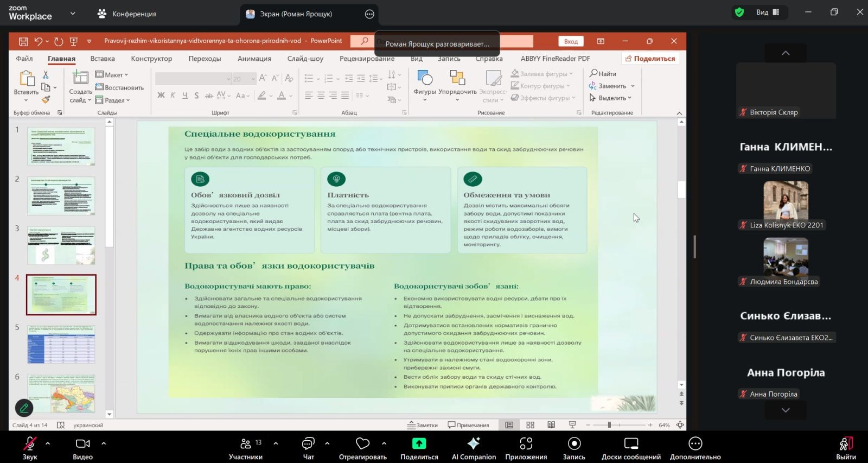Open the Приложения apps panel
Viewport: 868px width, 463px height.
point(526,443)
